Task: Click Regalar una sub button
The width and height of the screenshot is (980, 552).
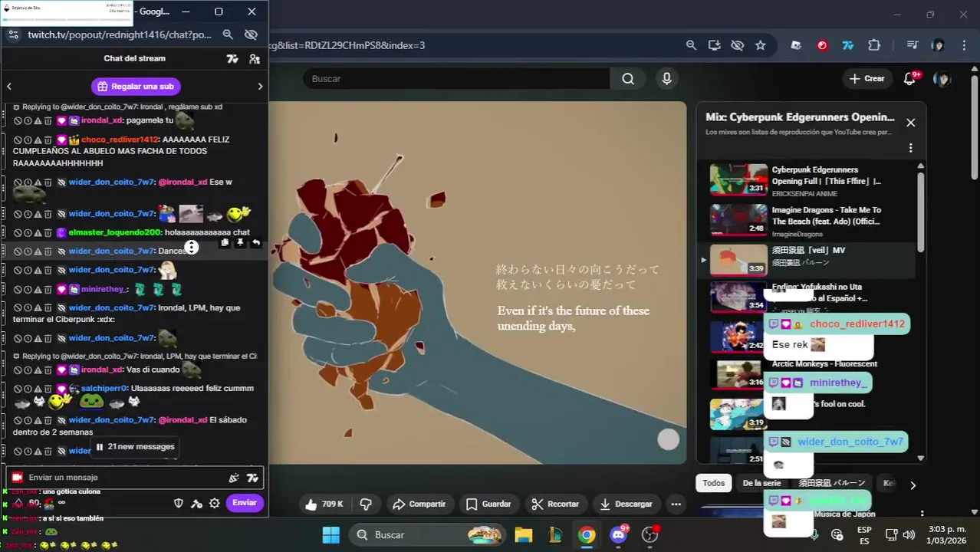Action: (x=136, y=87)
